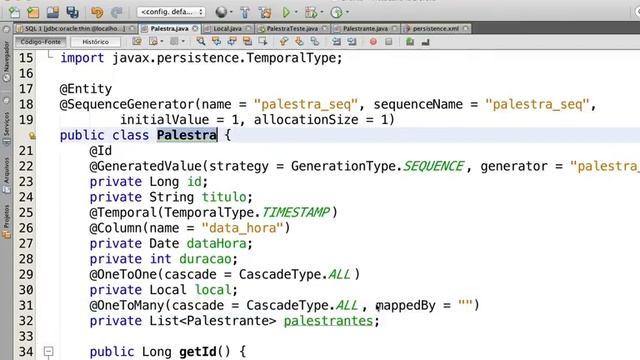Open the Palestrante.java tab
This screenshot has width=640, height=360.
tap(365, 29)
